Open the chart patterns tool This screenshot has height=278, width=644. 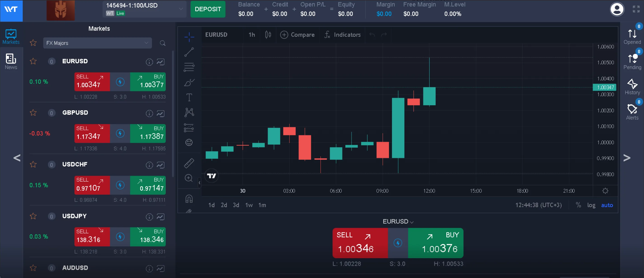coord(189,112)
